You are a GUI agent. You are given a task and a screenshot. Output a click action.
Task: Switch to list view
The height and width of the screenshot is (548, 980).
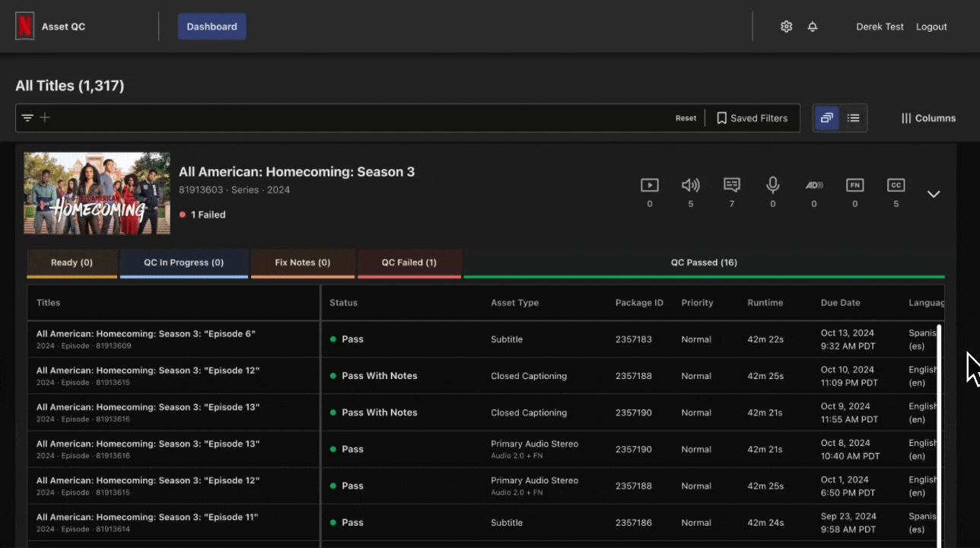(x=854, y=118)
